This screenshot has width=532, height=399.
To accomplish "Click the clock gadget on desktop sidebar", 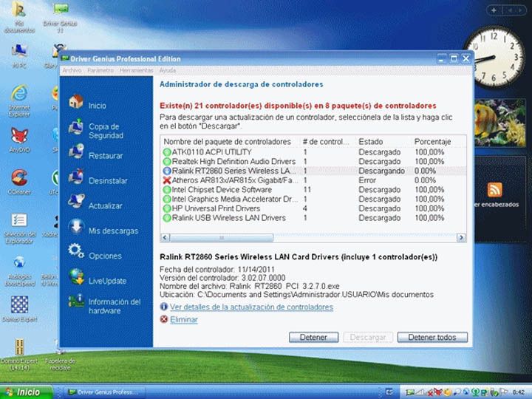I will point(496,58).
